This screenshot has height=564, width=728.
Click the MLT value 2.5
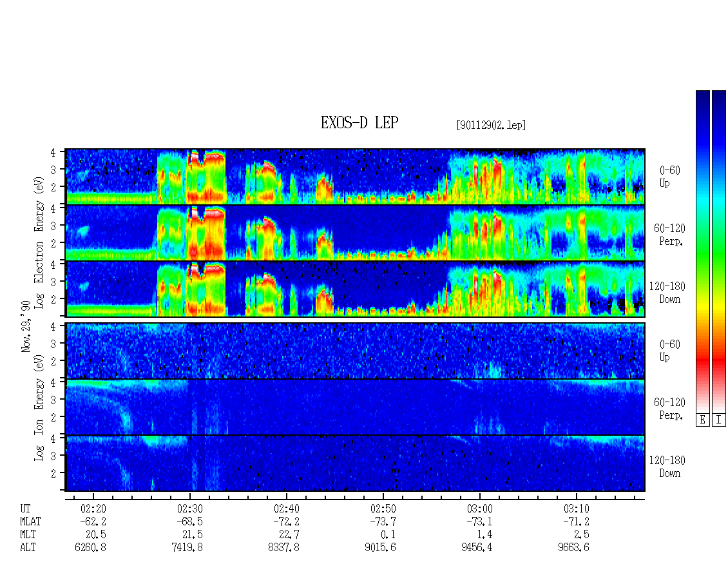(x=581, y=535)
